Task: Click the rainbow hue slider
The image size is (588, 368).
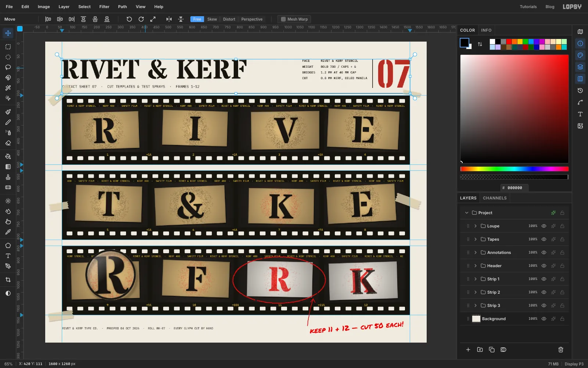Action: pyautogui.click(x=514, y=169)
